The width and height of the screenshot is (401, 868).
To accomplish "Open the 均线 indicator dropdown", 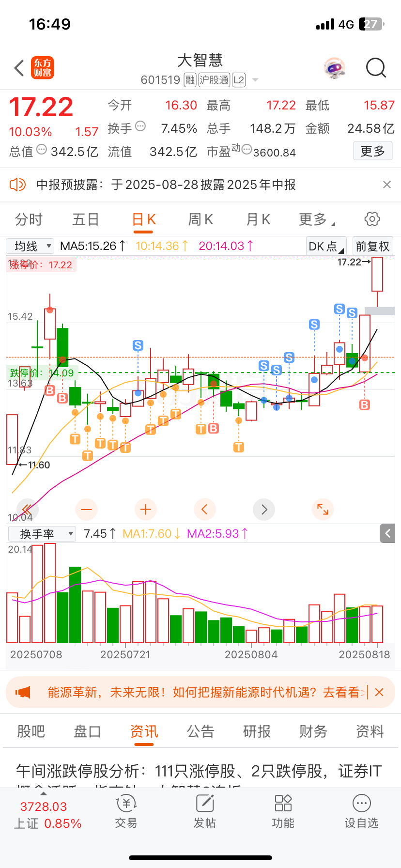I will tap(30, 246).
